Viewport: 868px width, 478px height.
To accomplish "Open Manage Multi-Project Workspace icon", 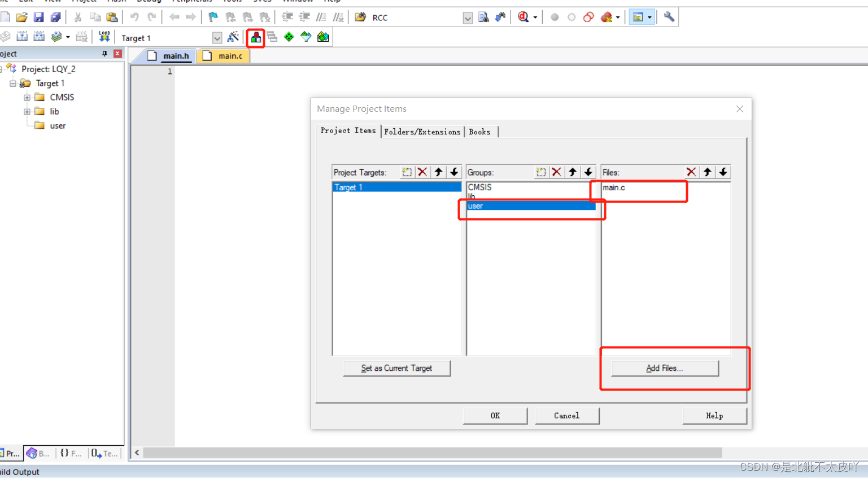I will (272, 37).
